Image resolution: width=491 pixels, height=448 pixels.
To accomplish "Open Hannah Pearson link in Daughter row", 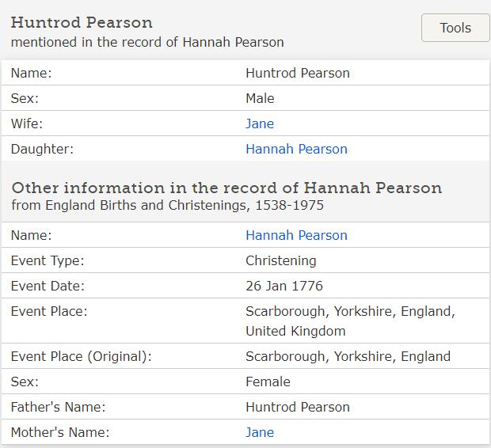I will click(x=296, y=149).
